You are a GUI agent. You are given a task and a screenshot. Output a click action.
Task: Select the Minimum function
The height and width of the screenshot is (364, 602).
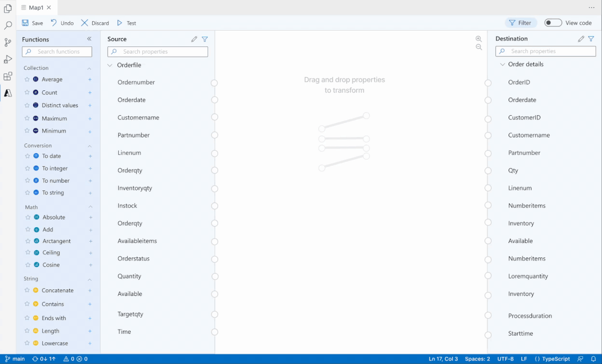tap(54, 131)
